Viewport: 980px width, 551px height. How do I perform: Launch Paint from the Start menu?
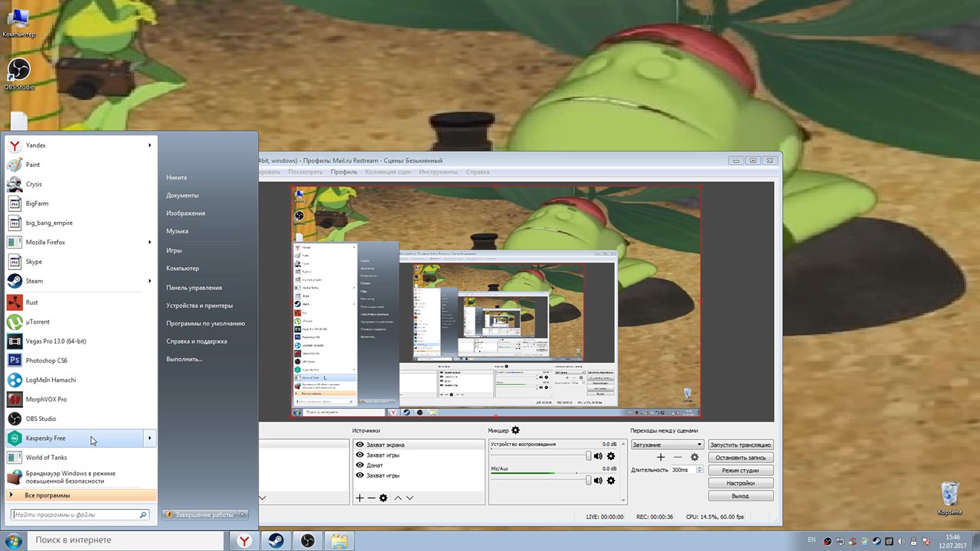click(80, 165)
